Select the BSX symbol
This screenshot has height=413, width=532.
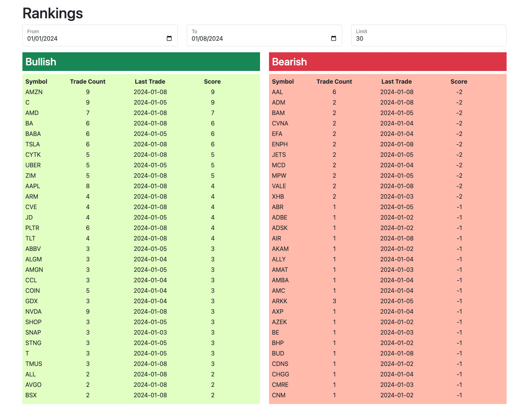(31, 395)
